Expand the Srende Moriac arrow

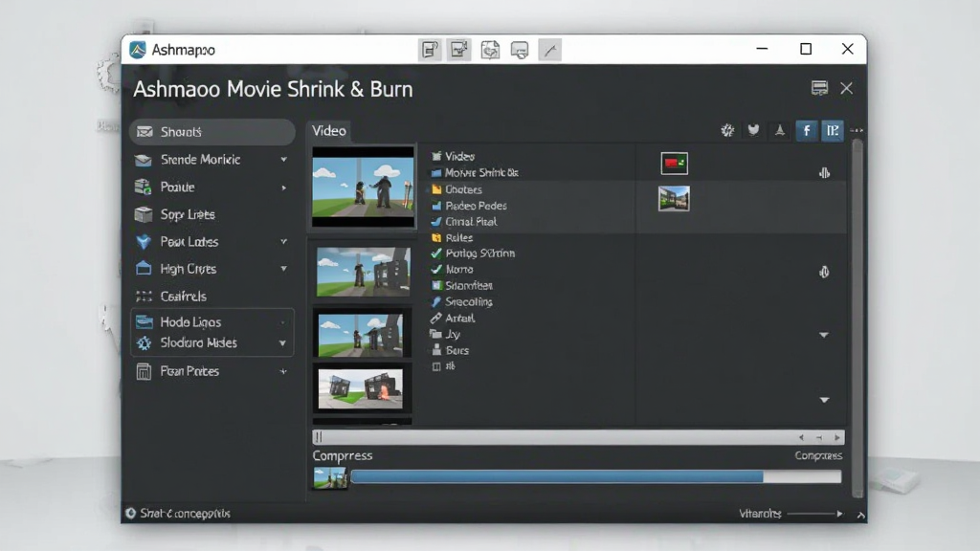tap(283, 160)
